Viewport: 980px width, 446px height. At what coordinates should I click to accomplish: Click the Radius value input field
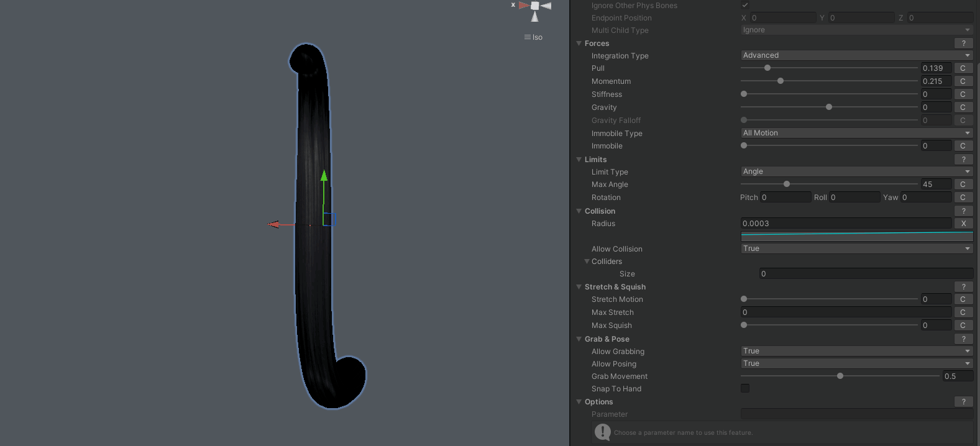pyautogui.click(x=845, y=224)
